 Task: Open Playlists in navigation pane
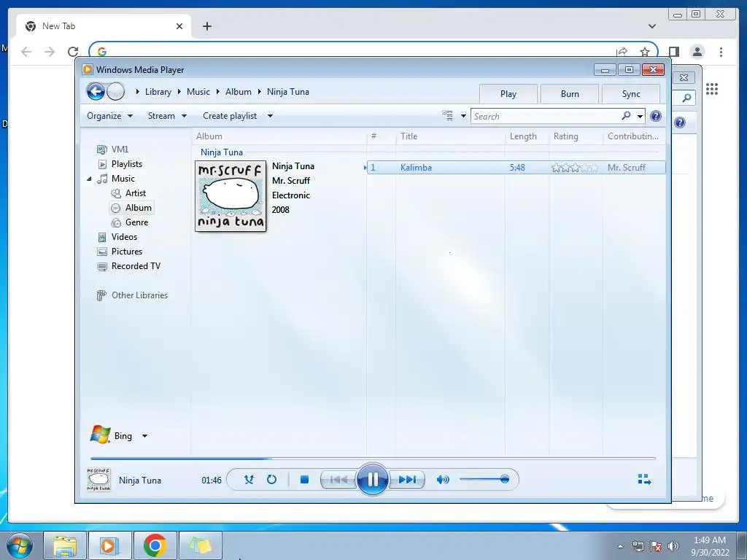[x=120, y=164]
